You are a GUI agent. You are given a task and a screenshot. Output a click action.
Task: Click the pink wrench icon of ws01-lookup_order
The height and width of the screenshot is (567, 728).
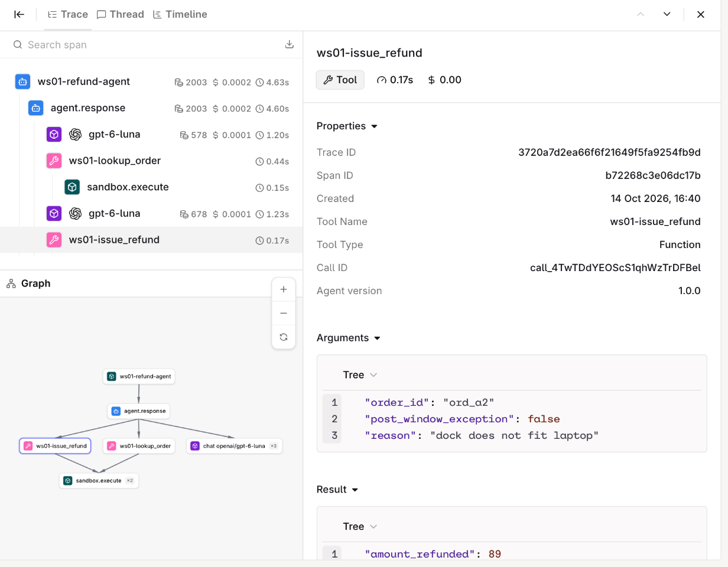(54, 161)
